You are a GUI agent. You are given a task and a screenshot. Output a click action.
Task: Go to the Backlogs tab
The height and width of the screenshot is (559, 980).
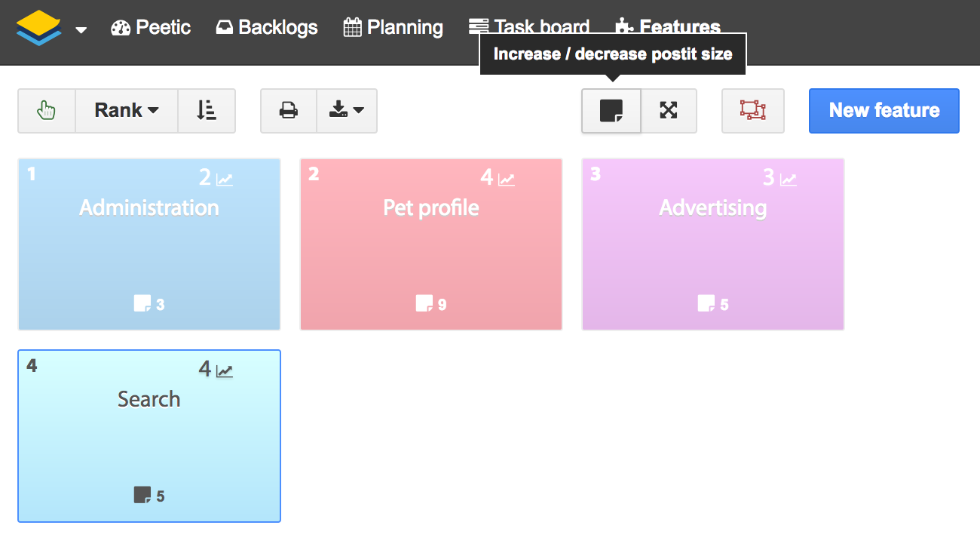[267, 28]
